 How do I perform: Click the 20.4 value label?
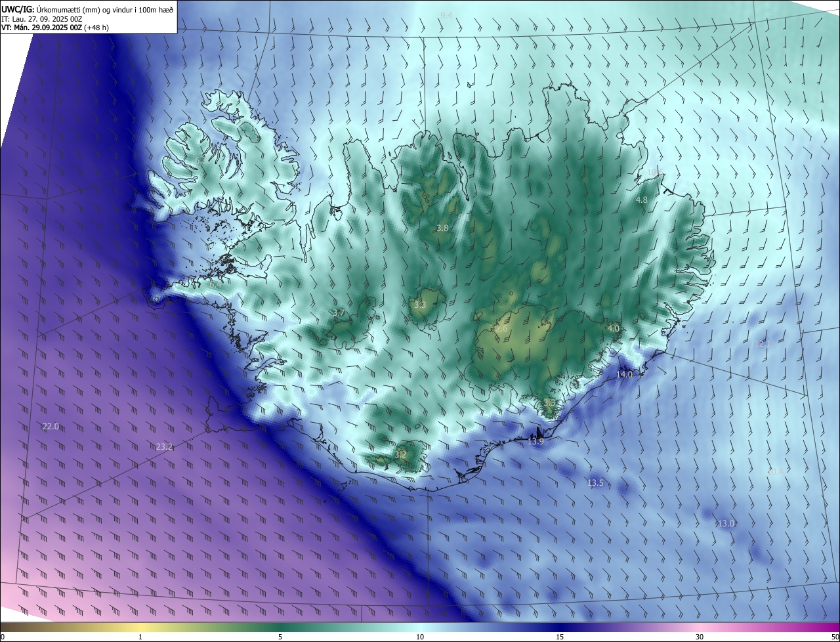(776, 471)
